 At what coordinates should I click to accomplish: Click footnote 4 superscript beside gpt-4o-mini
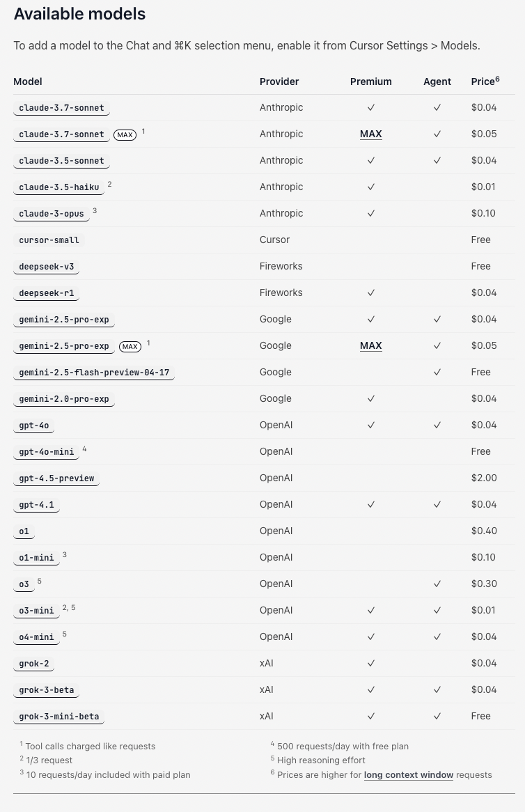point(84,449)
